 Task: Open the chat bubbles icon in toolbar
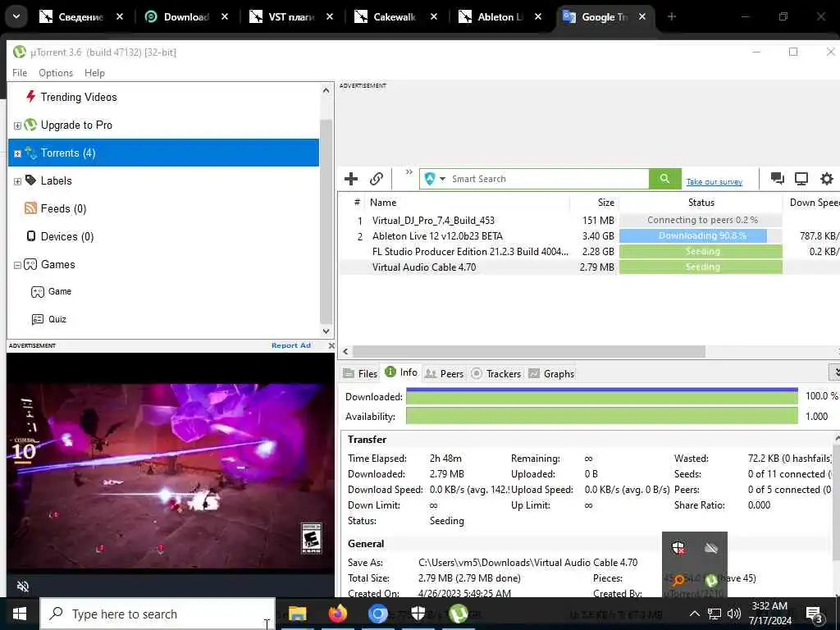tap(777, 178)
